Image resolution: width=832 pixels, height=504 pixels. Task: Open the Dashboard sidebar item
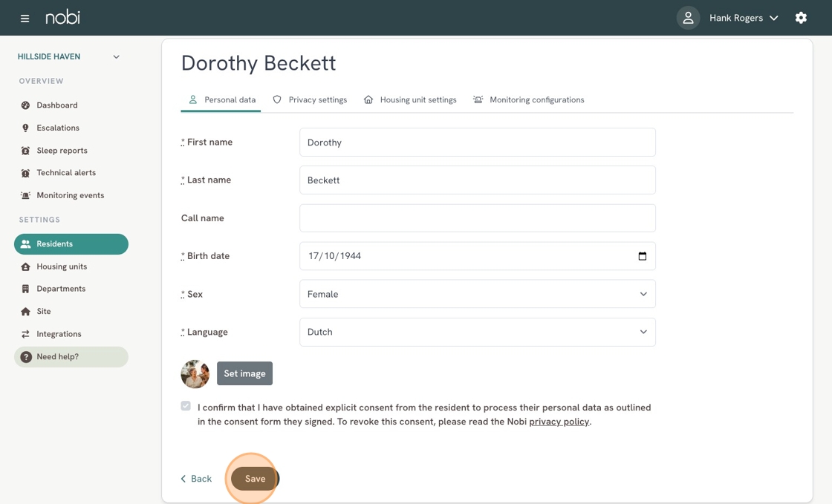coord(56,105)
